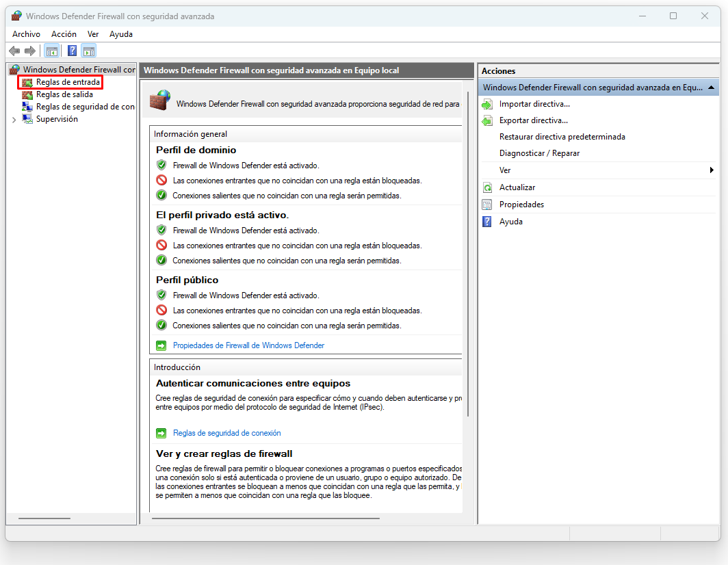The image size is (728, 565).
Task: Click the blue Help toolbar icon
Action: pos(72,51)
